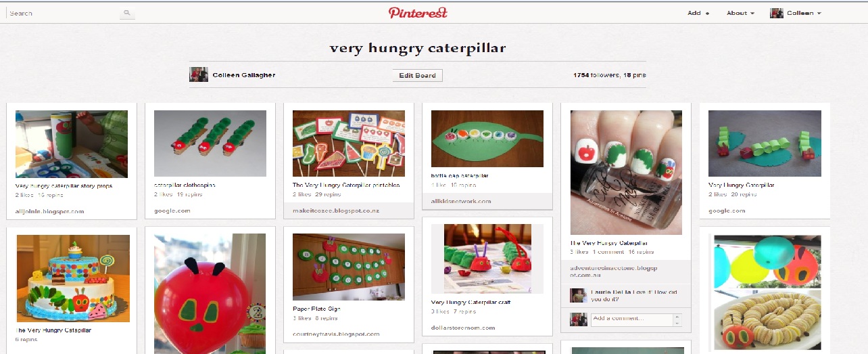This screenshot has height=354, width=868.
Task: Expand the About dropdown menu
Action: point(740,13)
